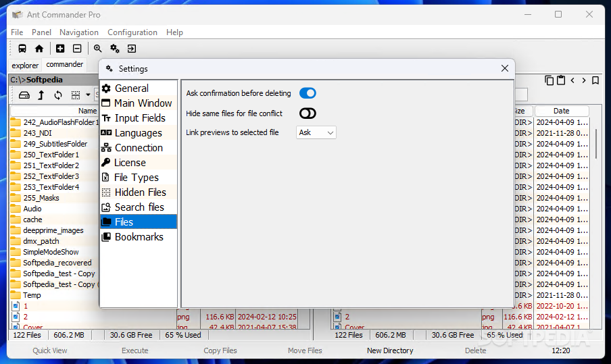Go to home folder via house icon
The image size is (611, 364).
pyautogui.click(x=39, y=49)
